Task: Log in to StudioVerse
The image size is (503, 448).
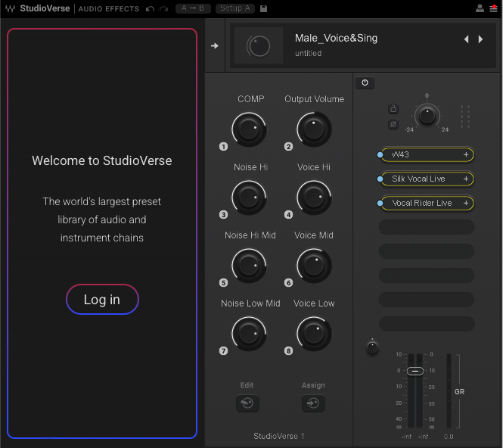Action: (102, 300)
